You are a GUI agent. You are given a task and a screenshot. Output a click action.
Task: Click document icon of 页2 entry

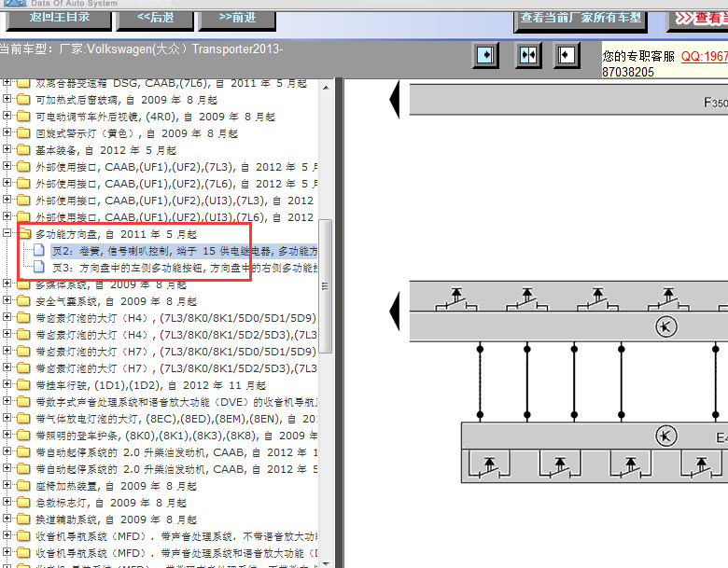coord(39,250)
